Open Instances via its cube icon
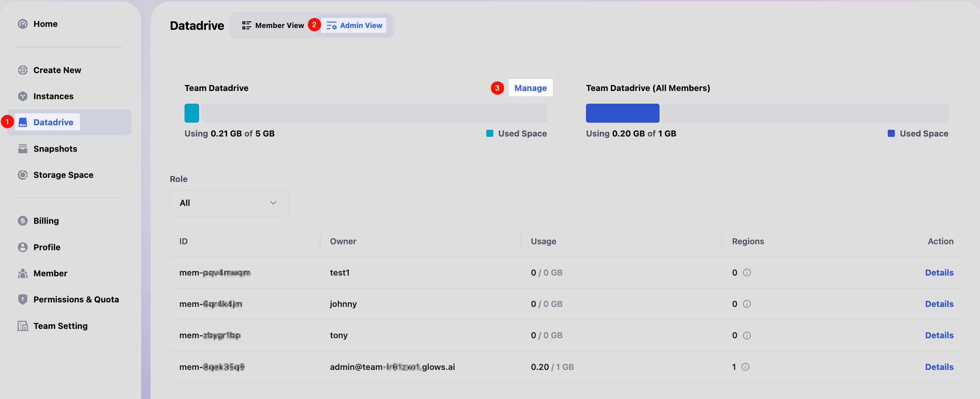The image size is (980, 399). coord(23,97)
